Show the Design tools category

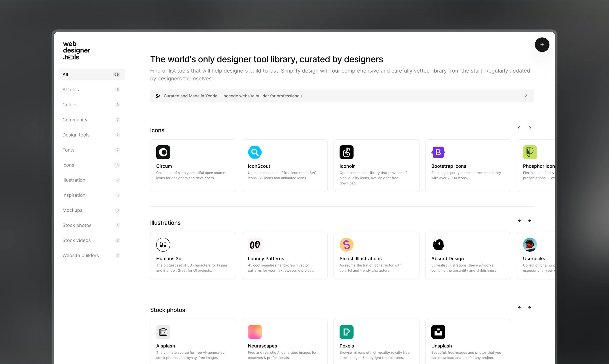coord(91,135)
